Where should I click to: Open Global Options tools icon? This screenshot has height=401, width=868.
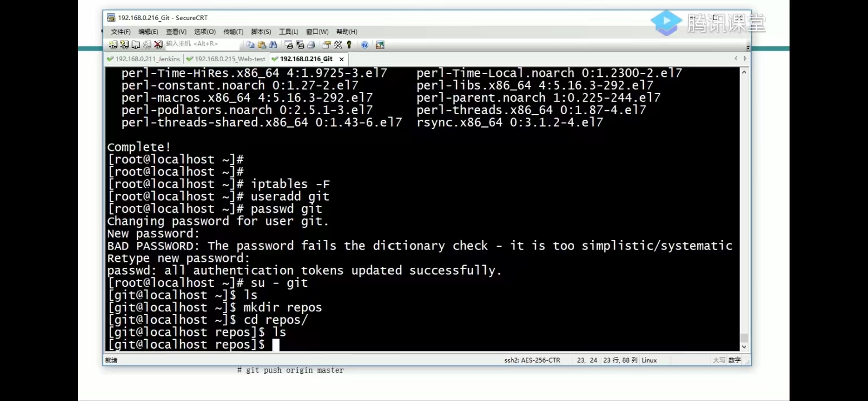[x=338, y=45]
